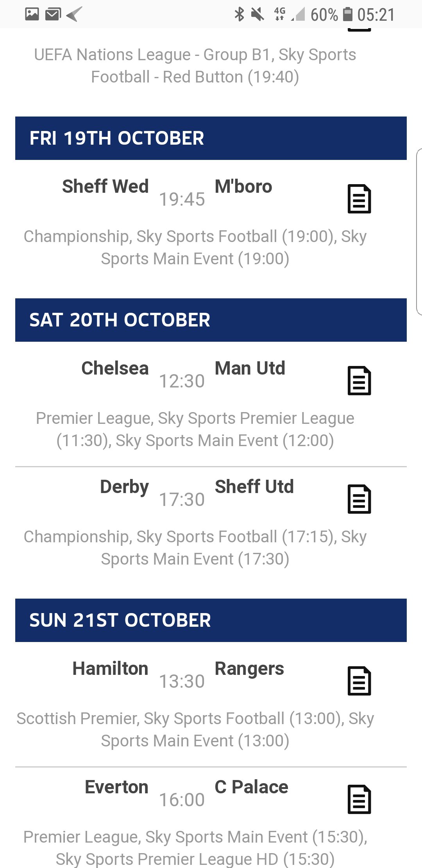Tap the UEFA Nations League broadcast info
This screenshot has height=868, width=422.
click(195, 66)
